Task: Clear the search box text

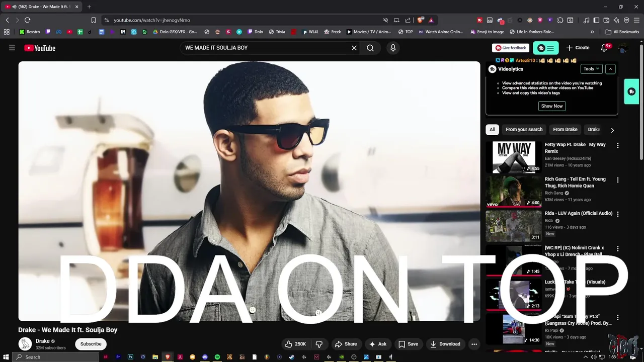Action: point(354,48)
